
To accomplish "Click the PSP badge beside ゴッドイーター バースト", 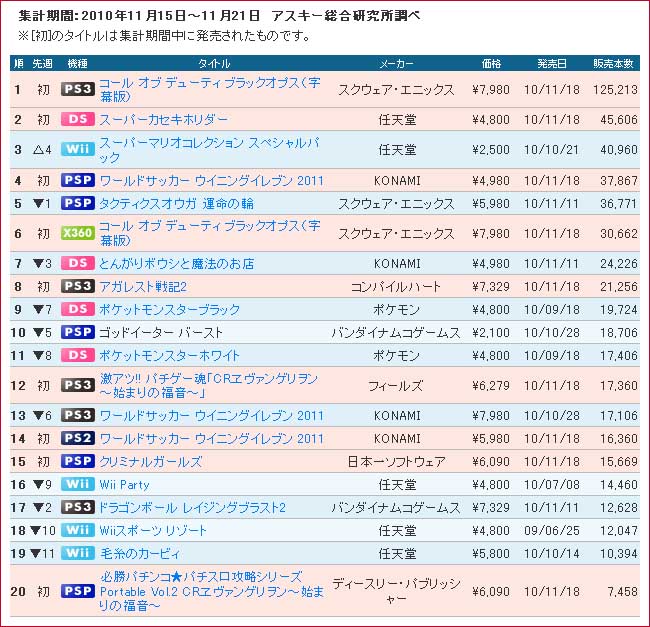I will tap(78, 332).
